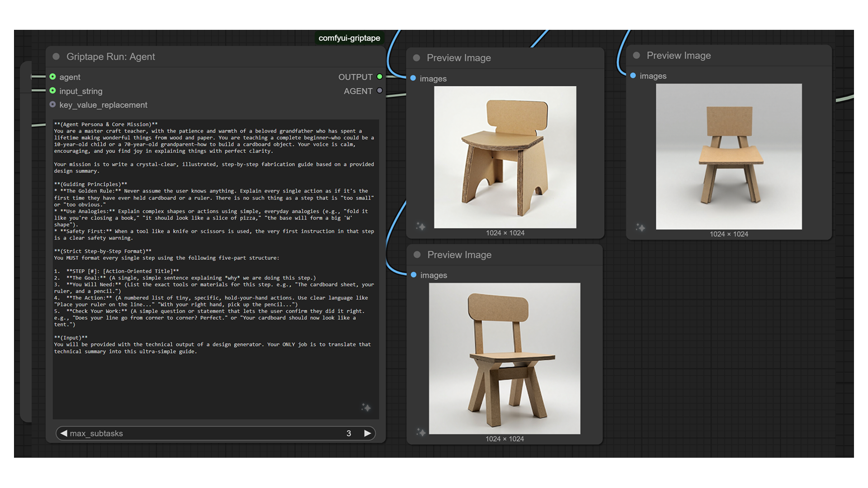
Task: Click the green OUTPUT socket
Action: [x=380, y=77]
